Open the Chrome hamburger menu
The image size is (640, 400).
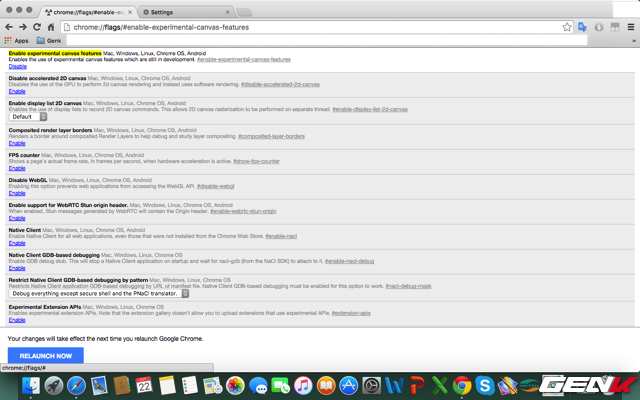coord(630,27)
